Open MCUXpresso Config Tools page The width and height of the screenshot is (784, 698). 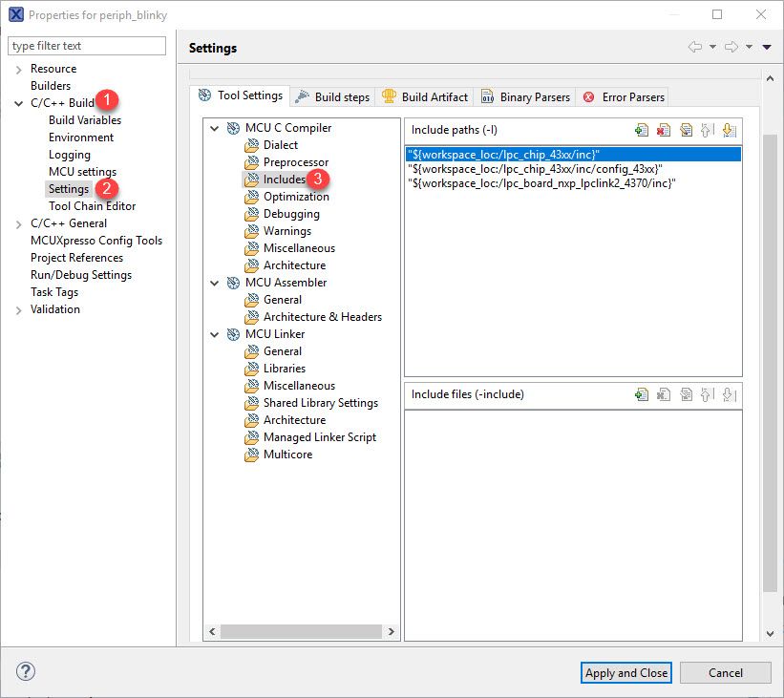point(96,241)
